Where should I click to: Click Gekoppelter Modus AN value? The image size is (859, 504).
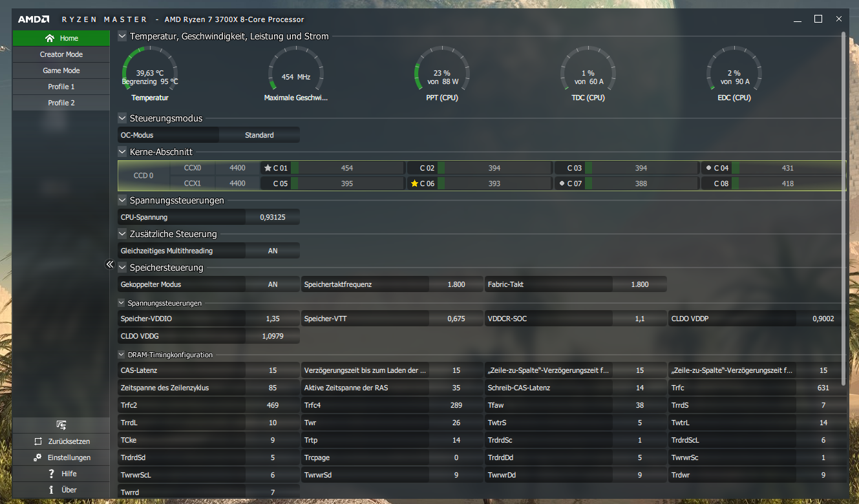tap(273, 284)
